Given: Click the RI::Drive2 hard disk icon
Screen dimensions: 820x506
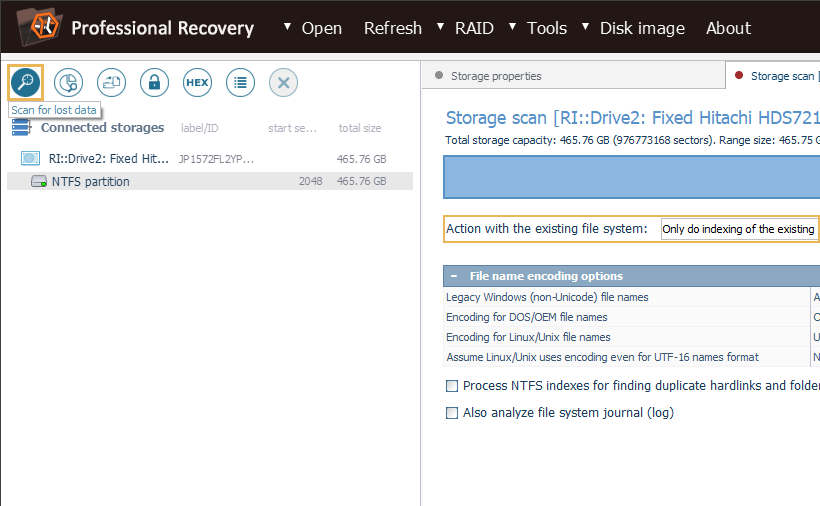Looking at the screenshot, I should 30,158.
